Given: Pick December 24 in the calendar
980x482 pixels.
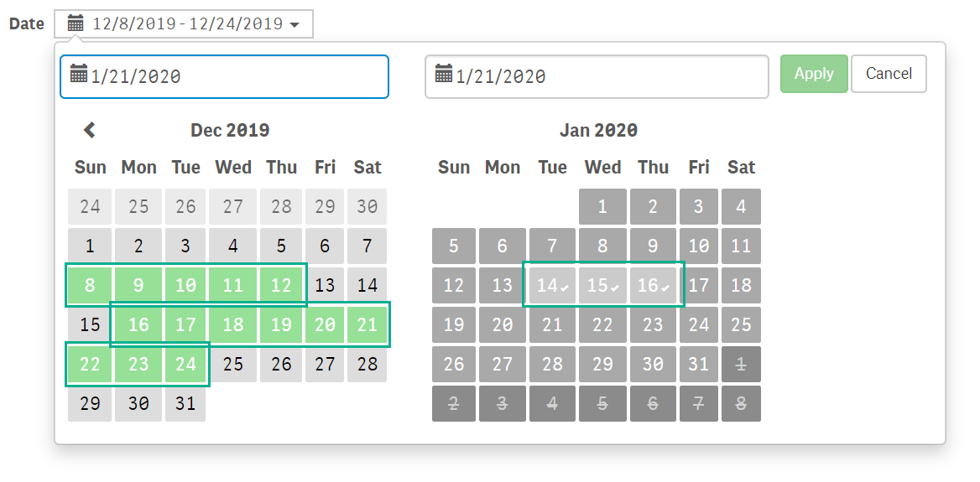Looking at the screenshot, I should [x=185, y=364].
